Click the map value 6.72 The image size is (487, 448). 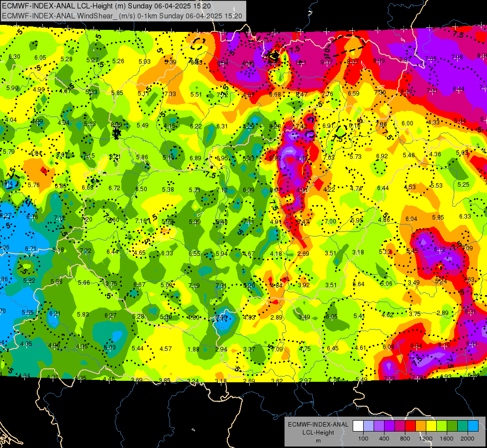pos(114,188)
